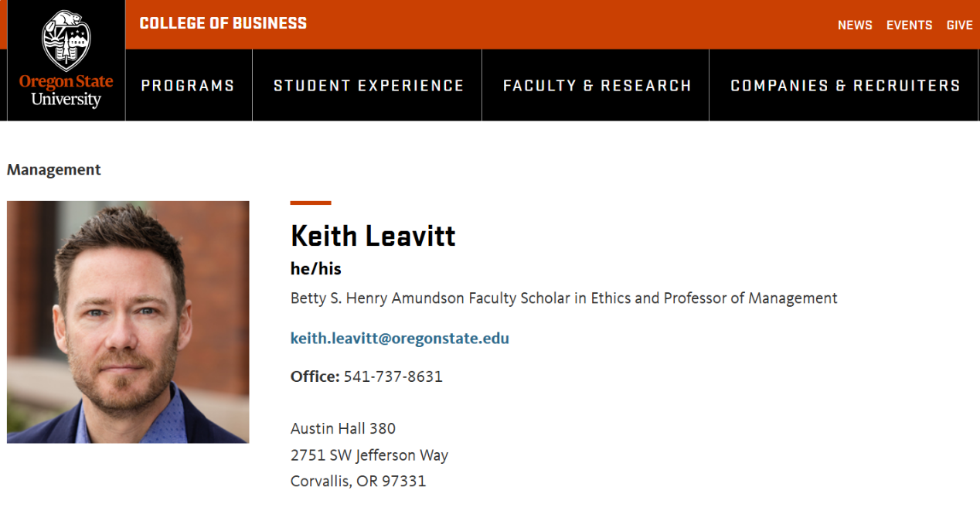Viewport: 980px width, 511px height.
Task: Click the he/his pronouns text
Action: click(315, 269)
